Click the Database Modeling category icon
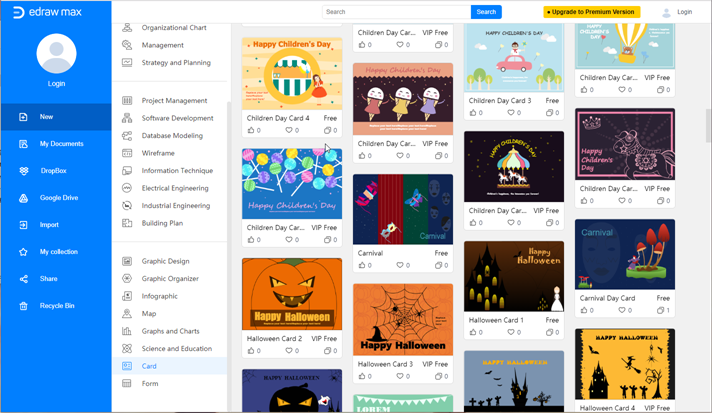 (x=127, y=136)
